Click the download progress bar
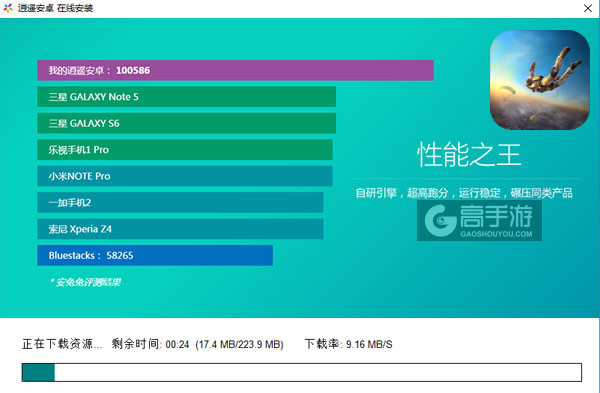 302,372
